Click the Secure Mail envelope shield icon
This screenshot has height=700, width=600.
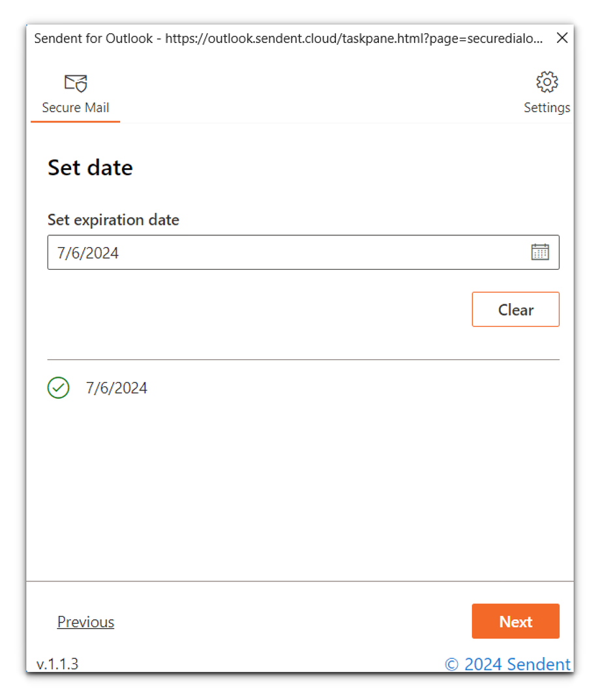pyautogui.click(x=76, y=83)
